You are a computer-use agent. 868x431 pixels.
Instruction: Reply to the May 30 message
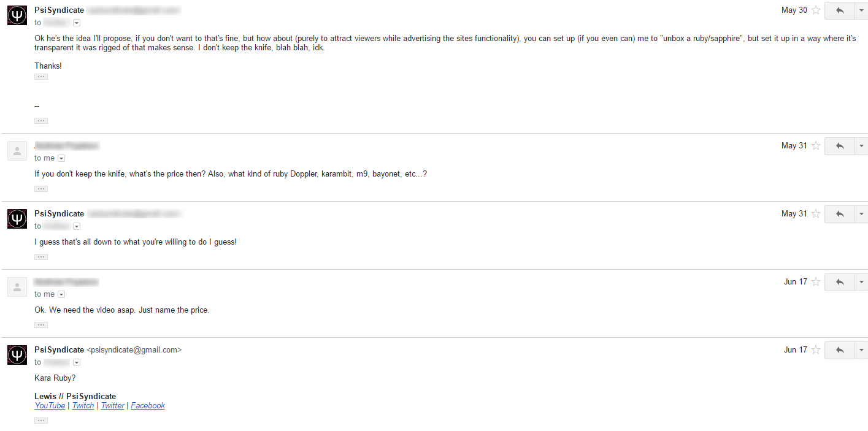tap(840, 10)
